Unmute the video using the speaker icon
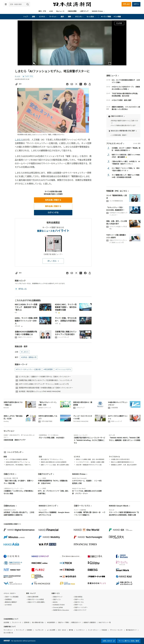 [34, 63]
